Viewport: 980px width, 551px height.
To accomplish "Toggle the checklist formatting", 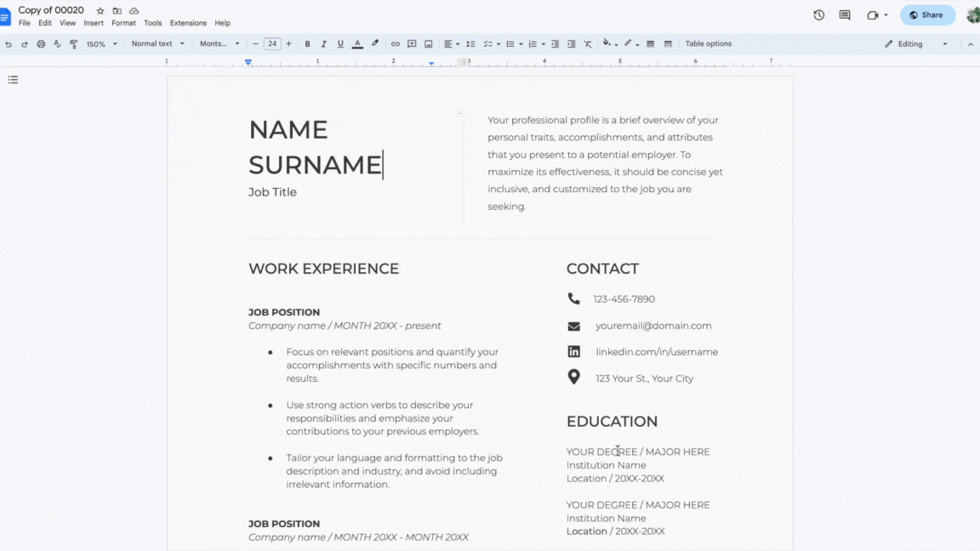I will (x=488, y=43).
